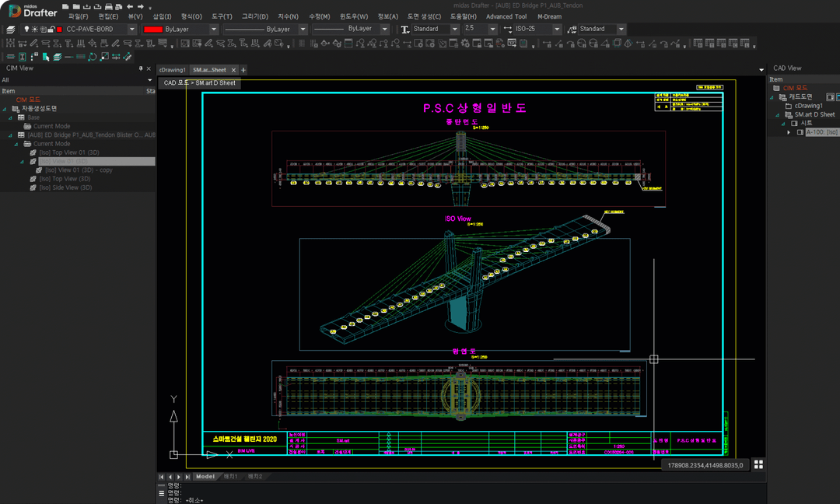Viewport: 840px width, 504px height.
Task: Toggle layer on/off lightbulb icon
Action: point(26,30)
